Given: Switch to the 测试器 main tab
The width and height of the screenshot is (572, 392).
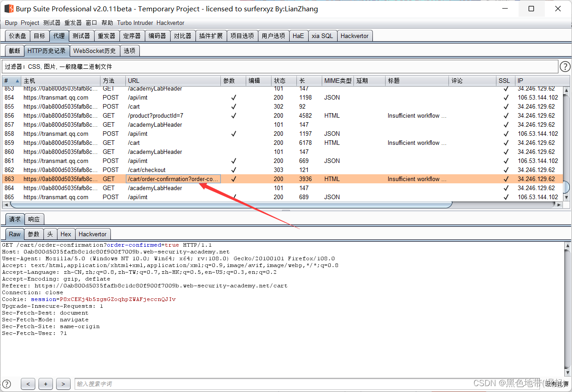Looking at the screenshot, I should click(x=81, y=36).
